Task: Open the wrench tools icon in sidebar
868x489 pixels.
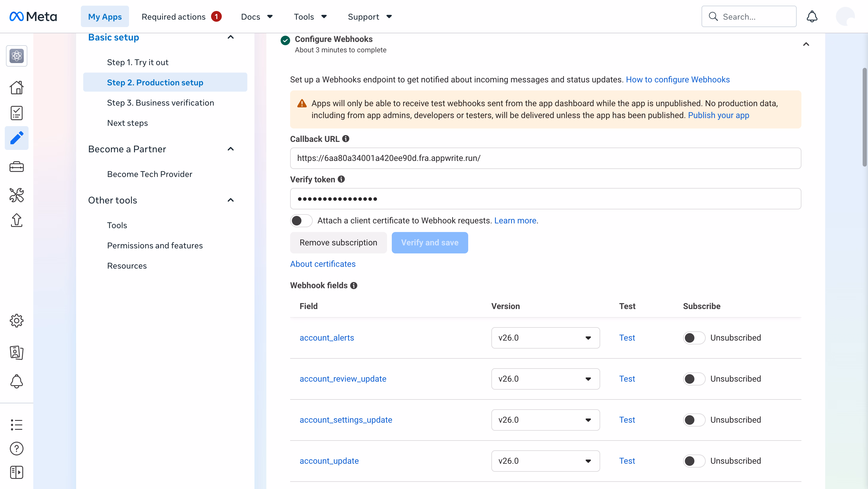Action: 17,195
